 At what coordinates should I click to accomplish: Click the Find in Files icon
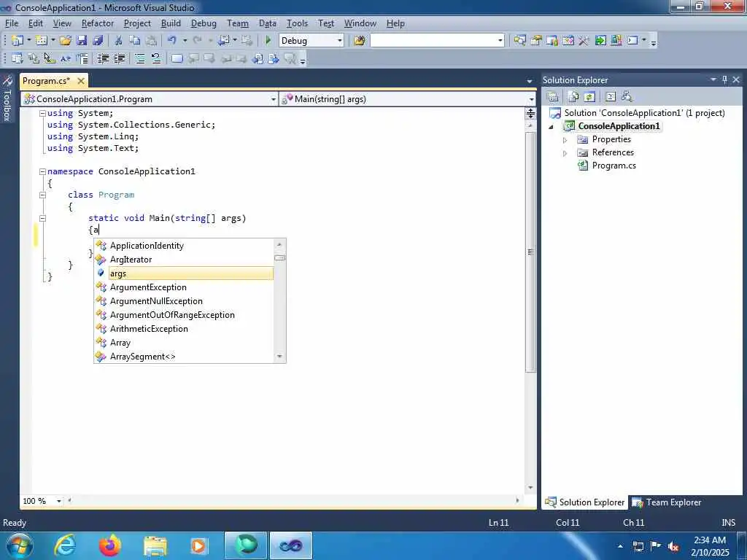[x=359, y=41]
